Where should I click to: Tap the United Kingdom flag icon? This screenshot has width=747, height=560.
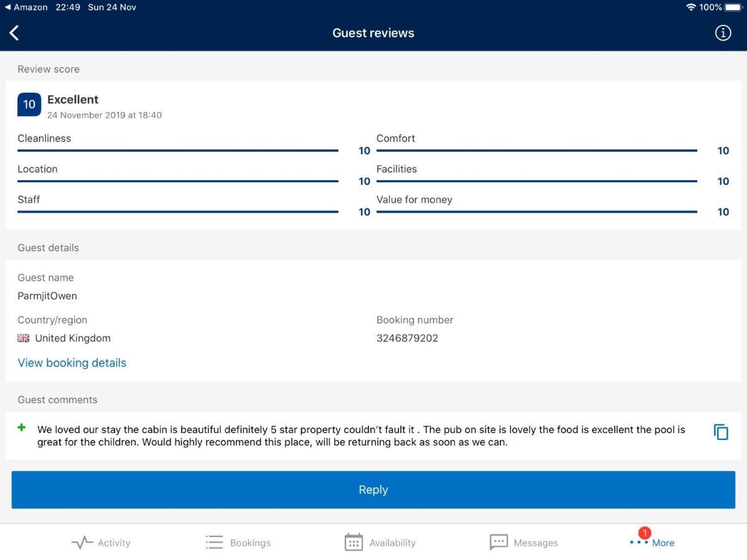pos(23,338)
